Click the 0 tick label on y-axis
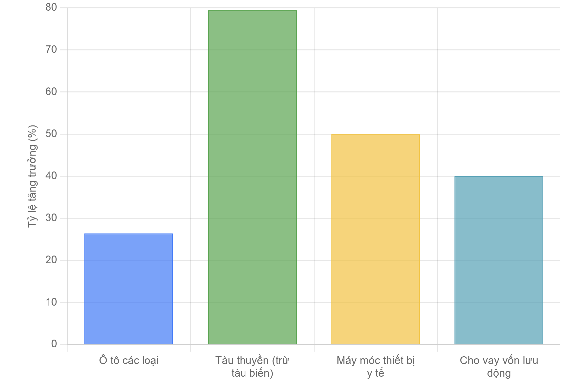 click(x=54, y=344)
